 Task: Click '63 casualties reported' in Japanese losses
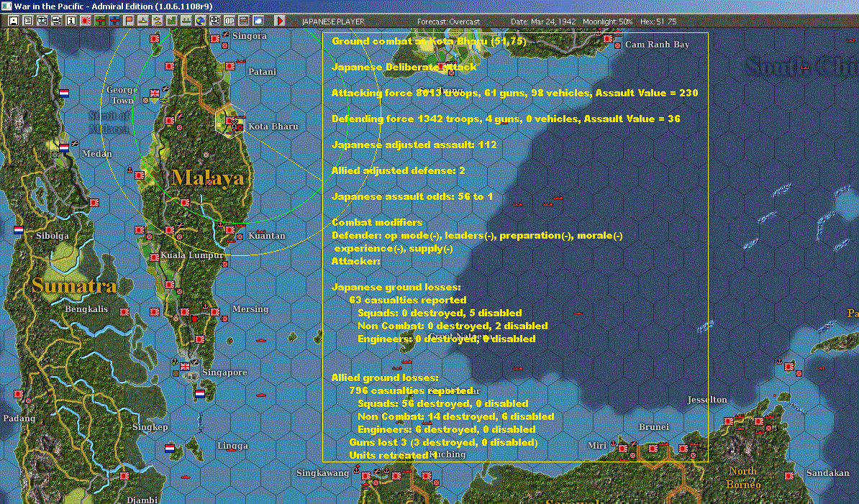pos(408,300)
